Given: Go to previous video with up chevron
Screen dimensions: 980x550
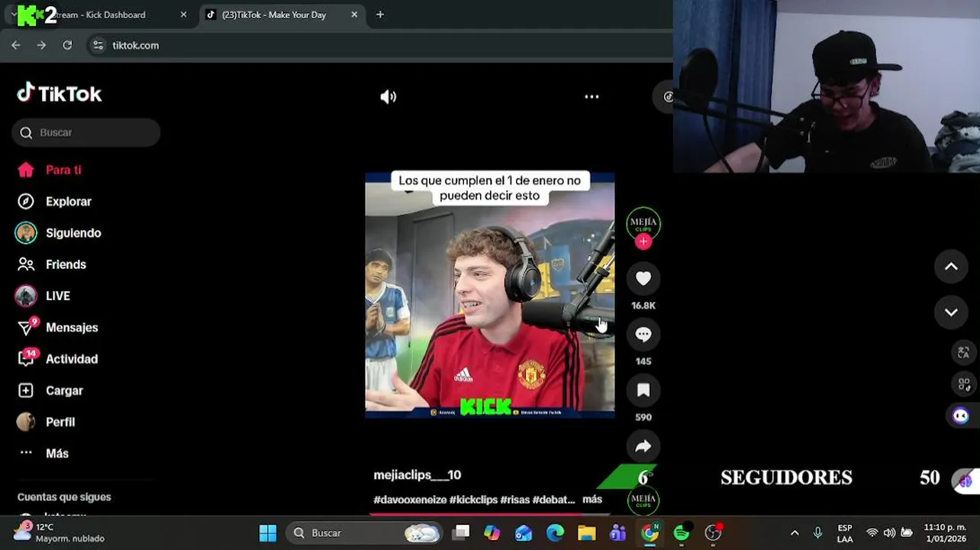Looking at the screenshot, I should (x=951, y=267).
